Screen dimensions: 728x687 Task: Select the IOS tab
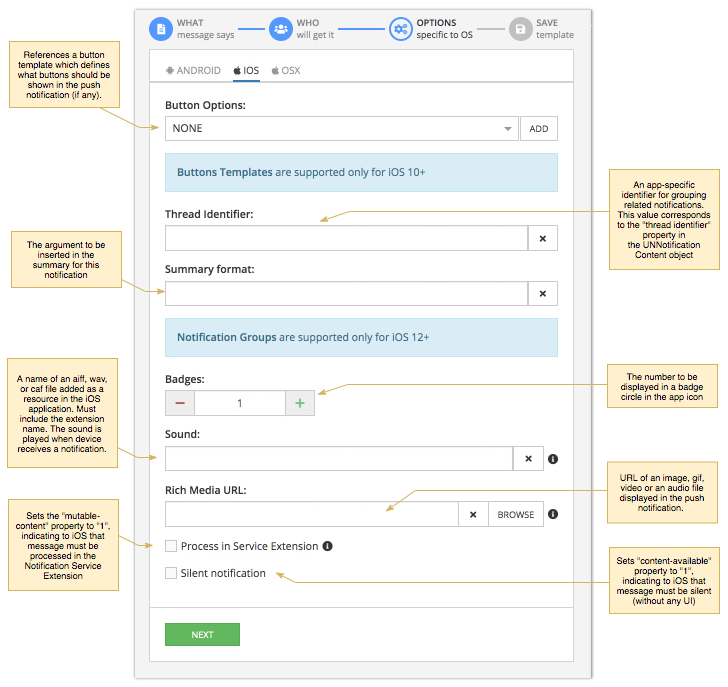pyautogui.click(x=246, y=71)
